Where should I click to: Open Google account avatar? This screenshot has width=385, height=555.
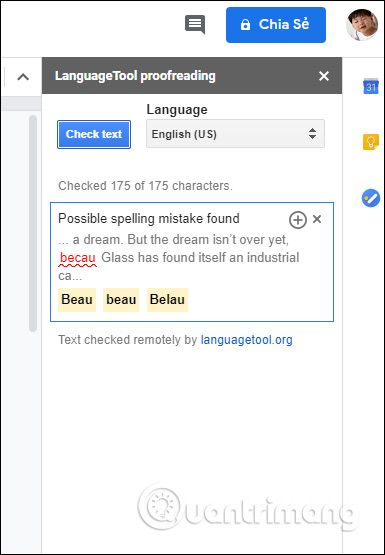pyautogui.click(x=362, y=25)
